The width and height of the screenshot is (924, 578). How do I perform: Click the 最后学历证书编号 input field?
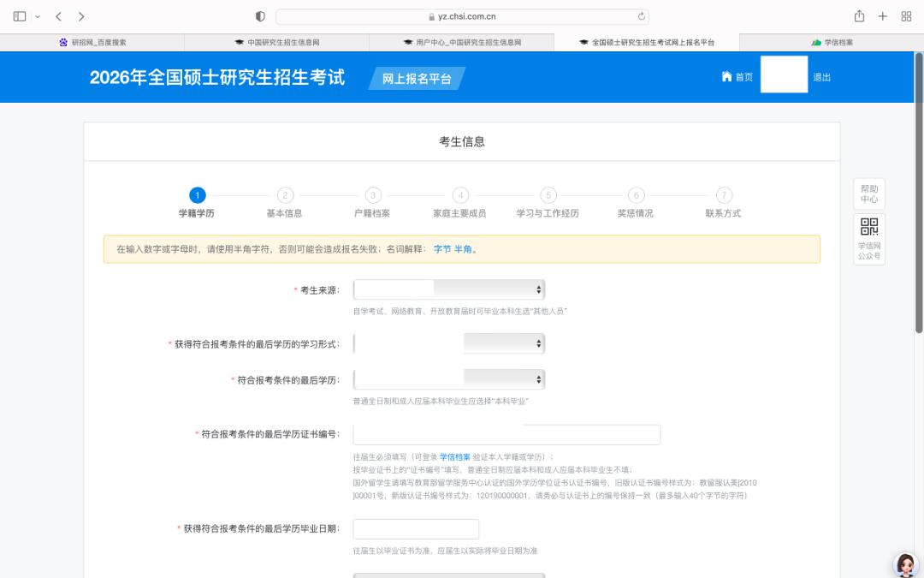point(506,435)
